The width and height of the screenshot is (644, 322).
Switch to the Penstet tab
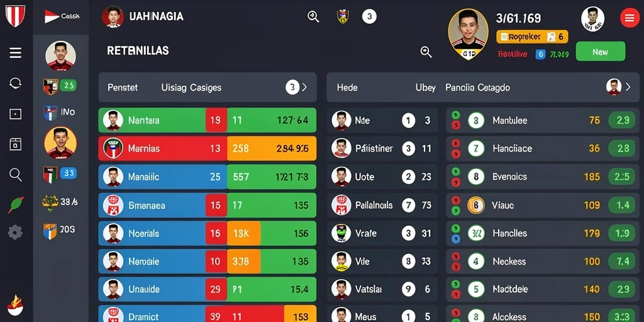[x=123, y=87]
